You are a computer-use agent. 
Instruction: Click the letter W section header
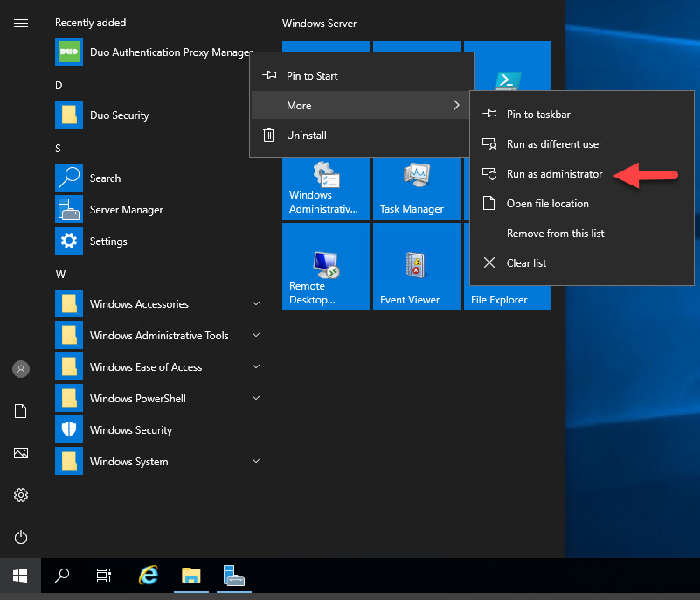pyautogui.click(x=60, y=275)
